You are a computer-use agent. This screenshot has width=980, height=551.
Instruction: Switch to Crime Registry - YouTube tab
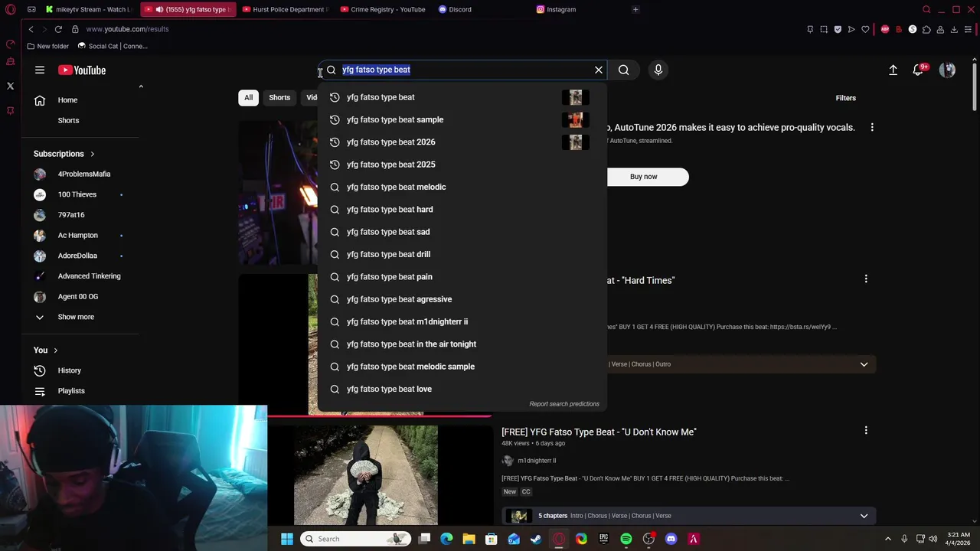point(382,9)
